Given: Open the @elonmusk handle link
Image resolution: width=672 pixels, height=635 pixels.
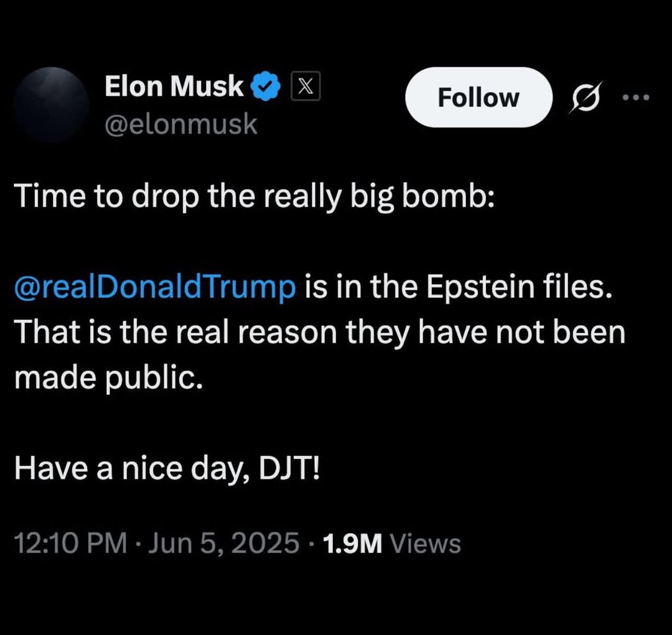Looking at the screenshot, I should point(181,124).
